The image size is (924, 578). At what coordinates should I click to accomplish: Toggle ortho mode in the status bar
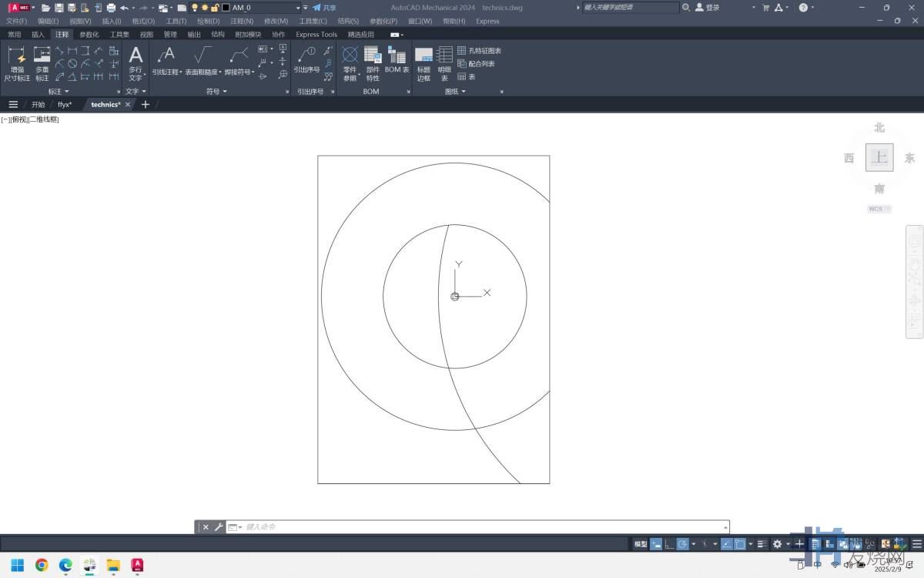[668, 544]
